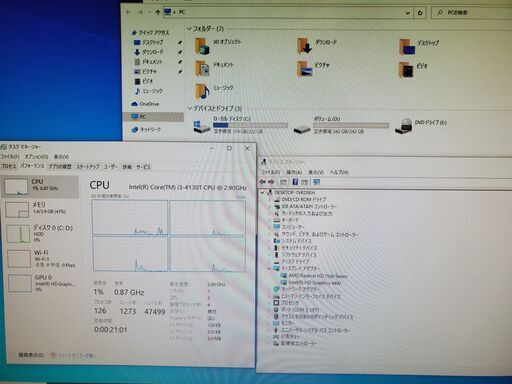
Task: Select AMD Radeon HD 7500 Series device
Action: [x=314, y=276]
